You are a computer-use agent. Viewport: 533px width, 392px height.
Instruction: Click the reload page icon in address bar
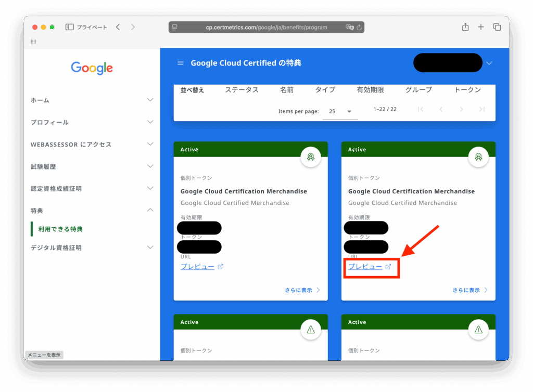click(x=359, y=28)
